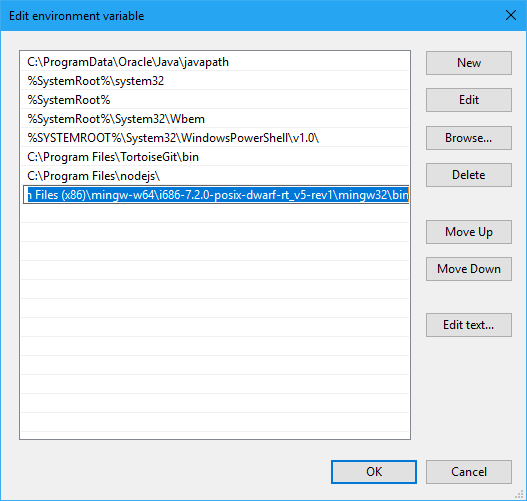Move the selected entry up
This screenshot has width=527, height=501.
[469, 232]
